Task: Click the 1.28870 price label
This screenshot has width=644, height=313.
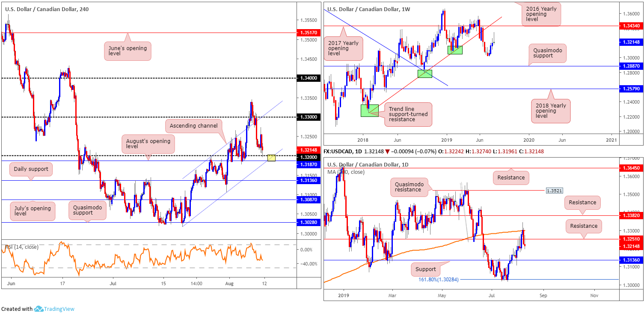Action: (631, 66)
